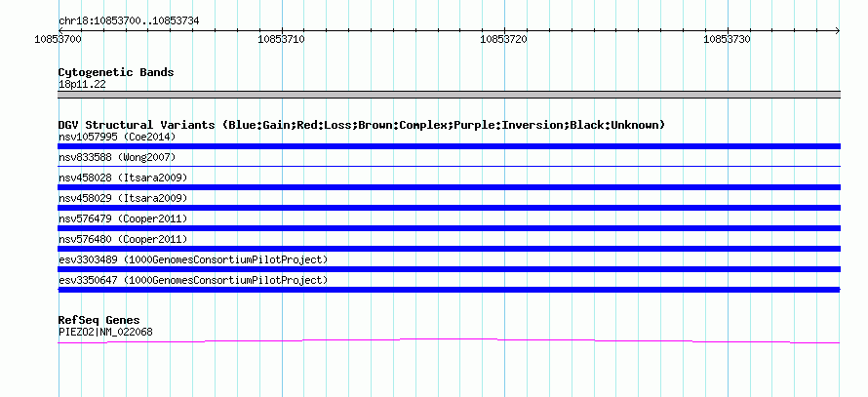Click the nsv576479 (Cooper2011) label
The height and width of the screenshot is (397, 868).
122,218
